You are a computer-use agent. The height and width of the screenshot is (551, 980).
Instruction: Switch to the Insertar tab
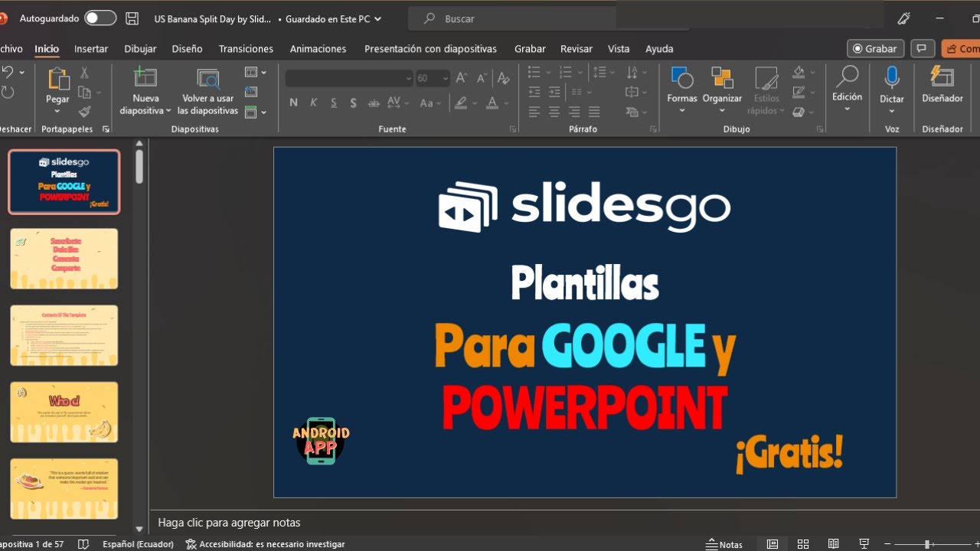pos(91,48)
